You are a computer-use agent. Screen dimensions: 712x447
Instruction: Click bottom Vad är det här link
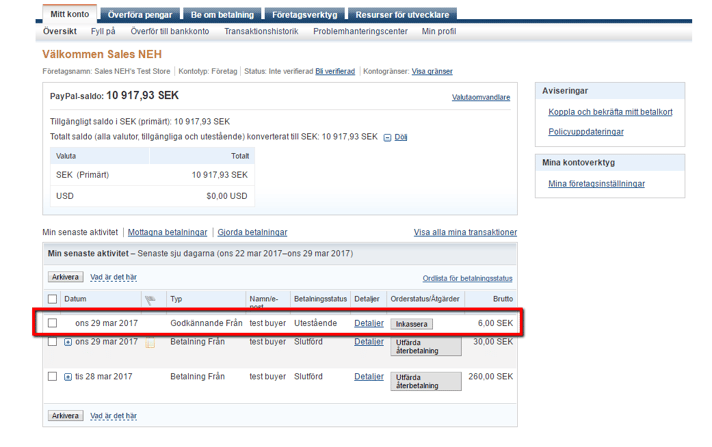(x=113, y=416)
